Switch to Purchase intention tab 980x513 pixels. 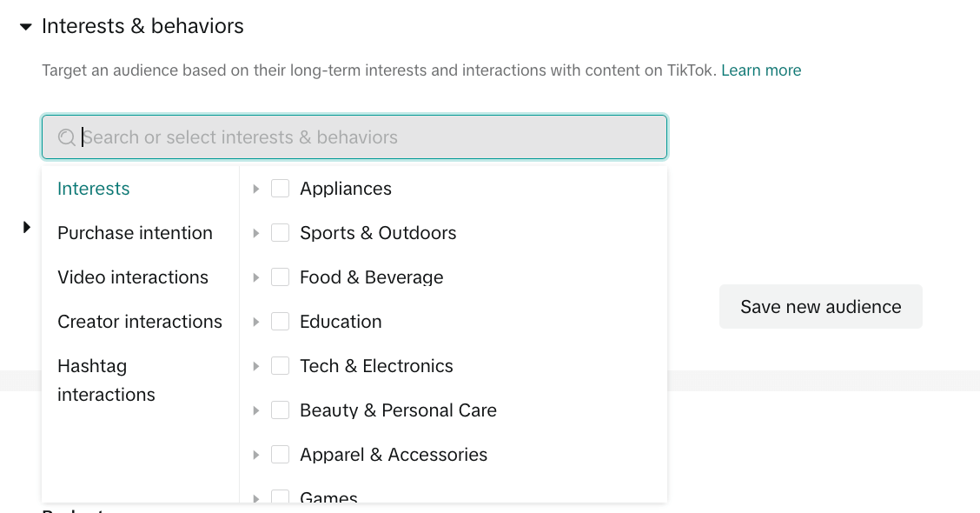click(x=135, y=233)
